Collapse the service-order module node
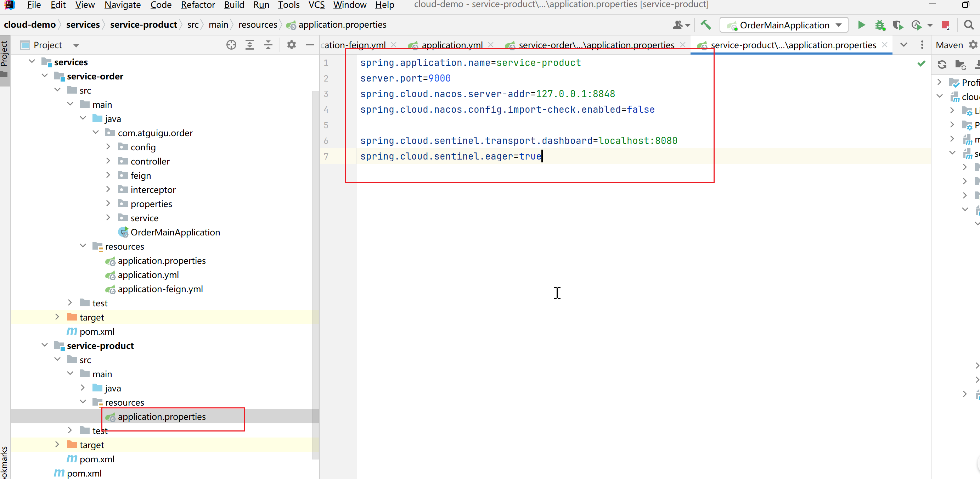980x479 pixels. click(x=45, y=76)
